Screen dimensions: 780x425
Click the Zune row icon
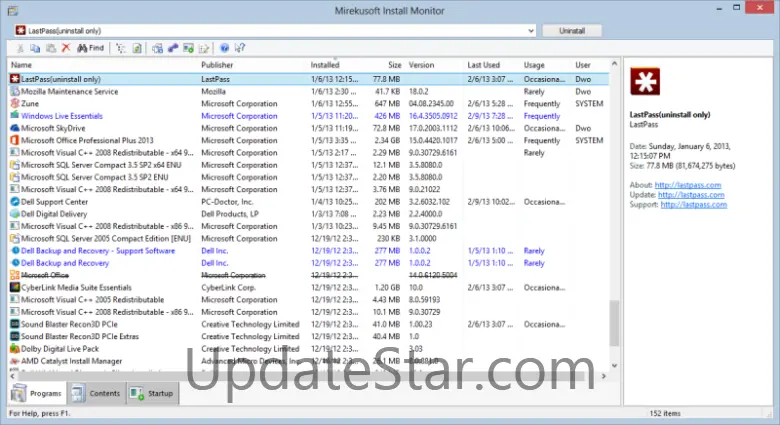point(15,104)
